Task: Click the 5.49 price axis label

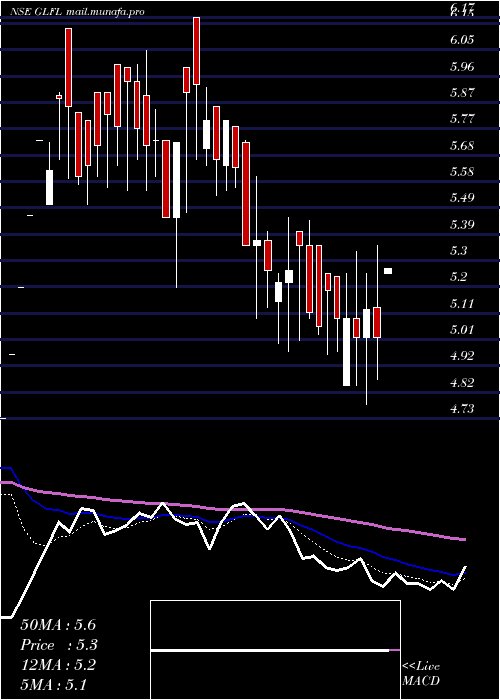Action: pos(462,198)
